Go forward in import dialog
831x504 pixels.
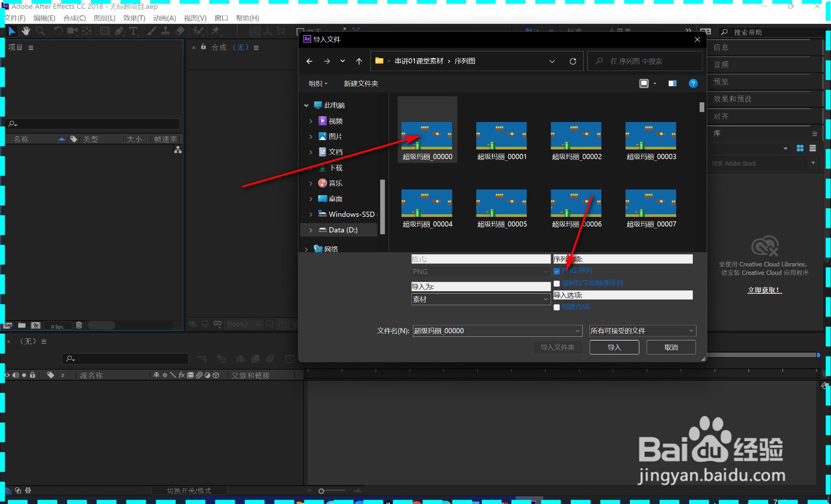pyautogui.click(x=327, y=61)
